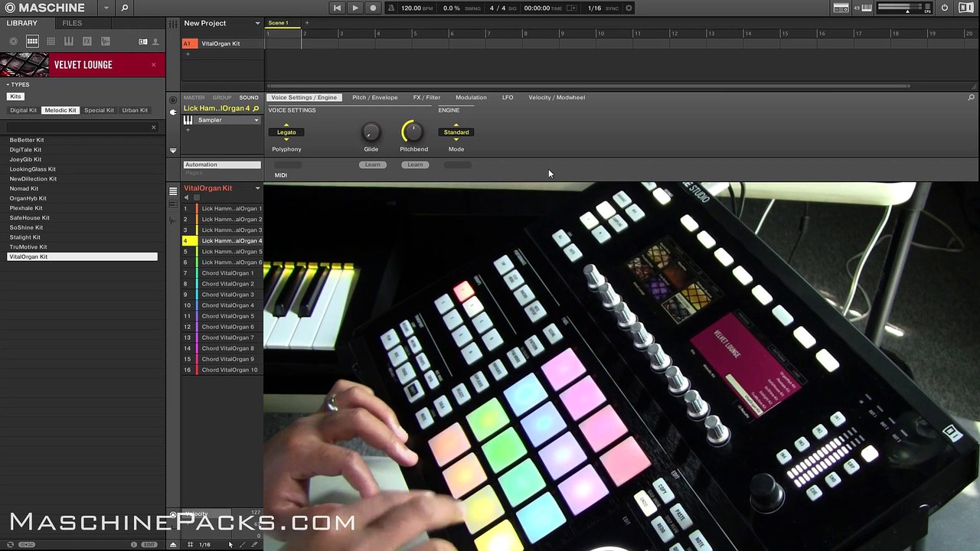
Task: Open transport settings gear
Action: pyautogui.click(x=629, y=8)
